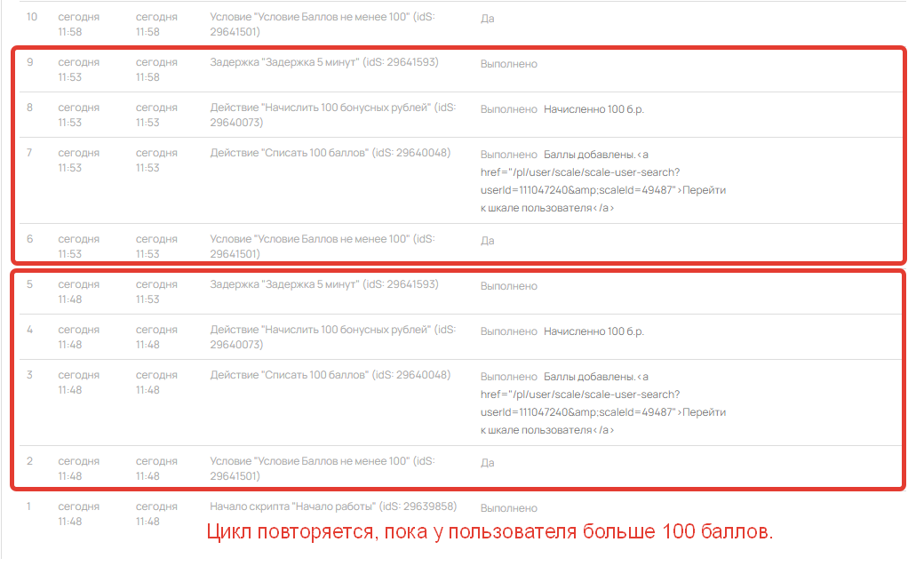Click 'Баллы добавлены' message in row 3
924x566 pixels.
pos(589,377)
